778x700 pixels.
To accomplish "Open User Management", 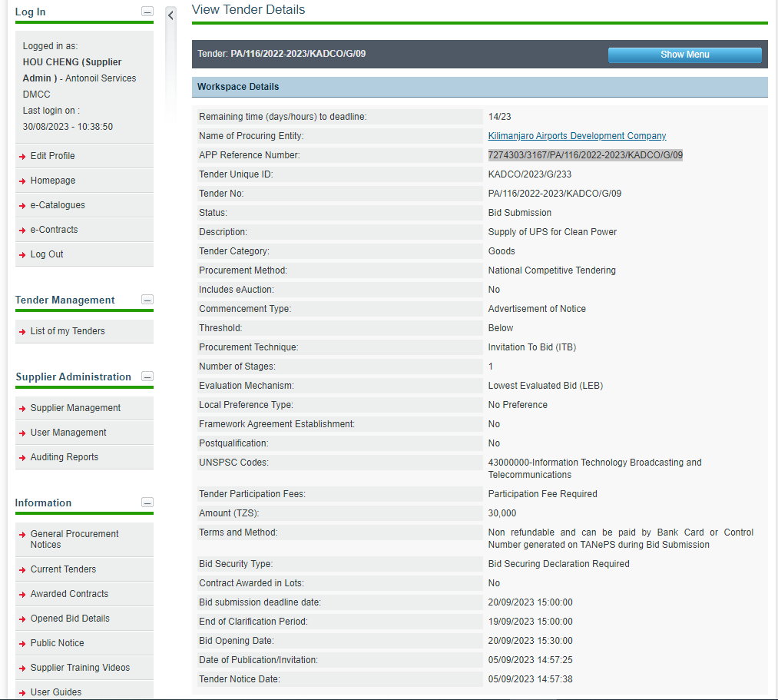I will tap(68, 433).
